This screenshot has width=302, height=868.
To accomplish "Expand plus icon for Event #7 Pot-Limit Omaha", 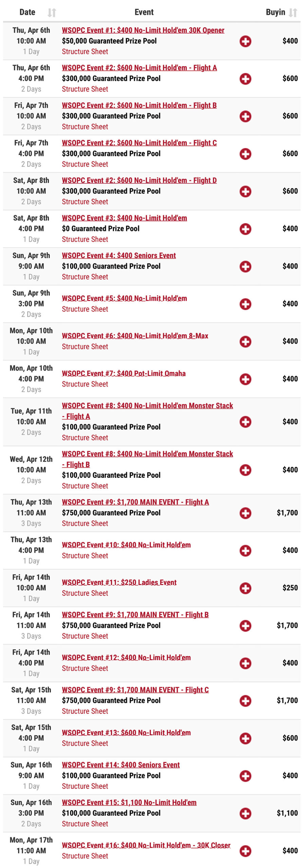I will pos(245,379).
